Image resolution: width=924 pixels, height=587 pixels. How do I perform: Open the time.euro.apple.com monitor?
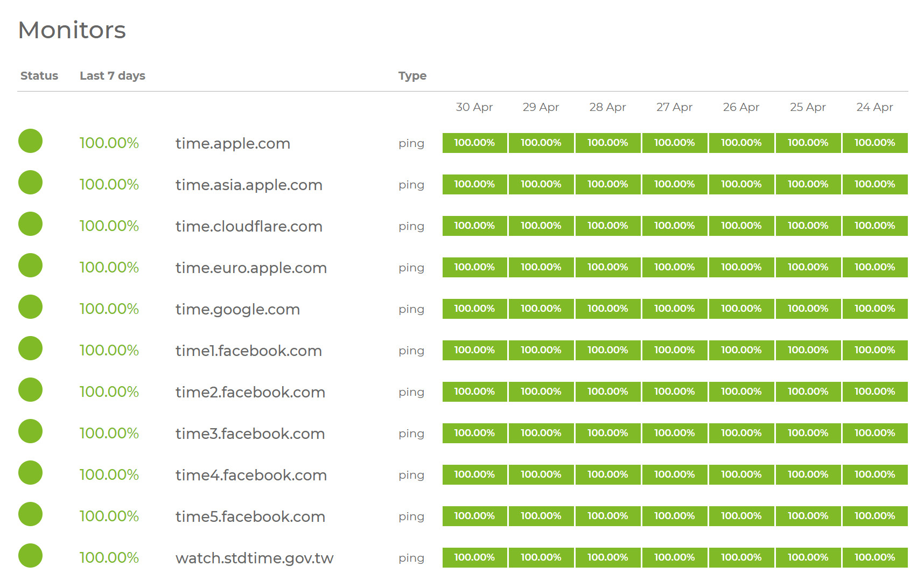tap(251, 268)
